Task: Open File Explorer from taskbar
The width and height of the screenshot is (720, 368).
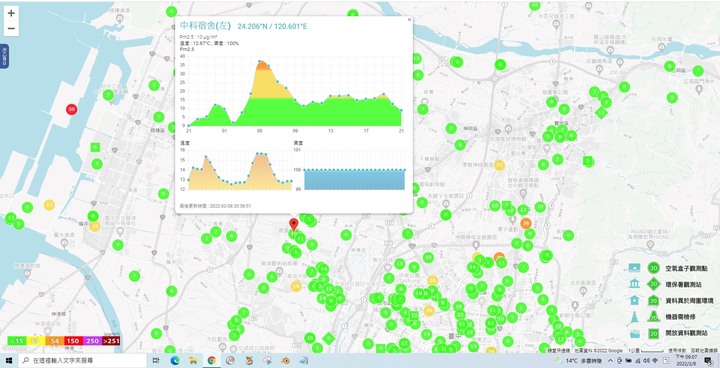Action: coord(193,361)
